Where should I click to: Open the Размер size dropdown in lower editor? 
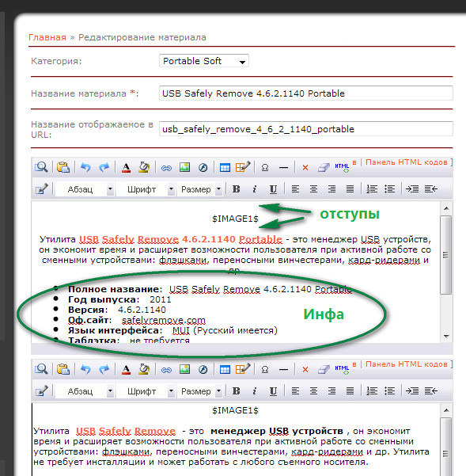(x=200, y=391)
